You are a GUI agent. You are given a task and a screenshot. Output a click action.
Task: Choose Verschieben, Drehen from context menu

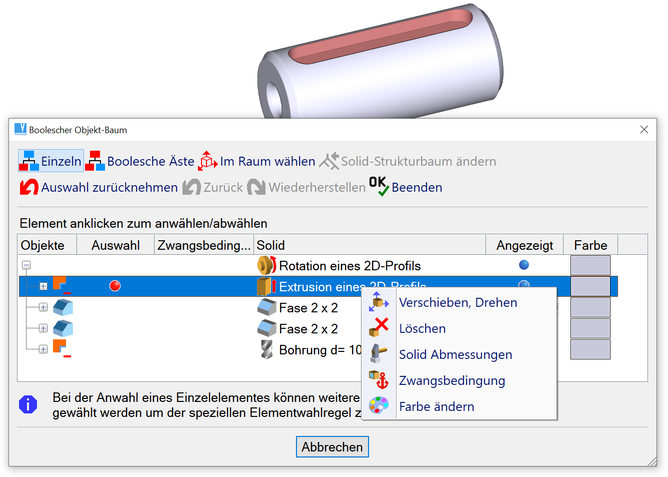click(457, 302)
